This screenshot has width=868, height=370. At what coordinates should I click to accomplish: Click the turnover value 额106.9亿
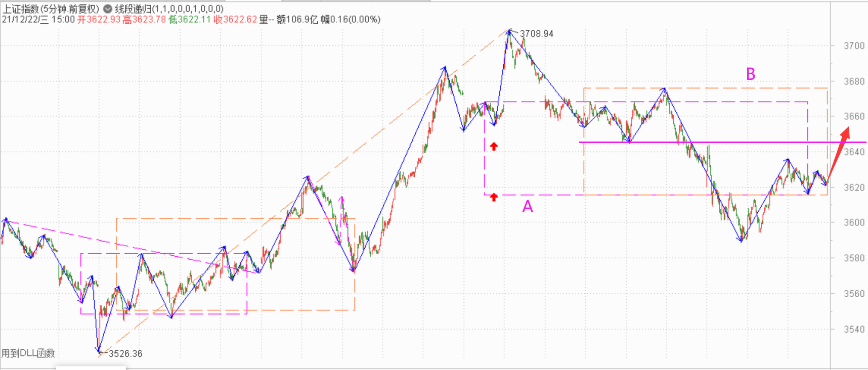pyautogui.click(x=297, y=20)
